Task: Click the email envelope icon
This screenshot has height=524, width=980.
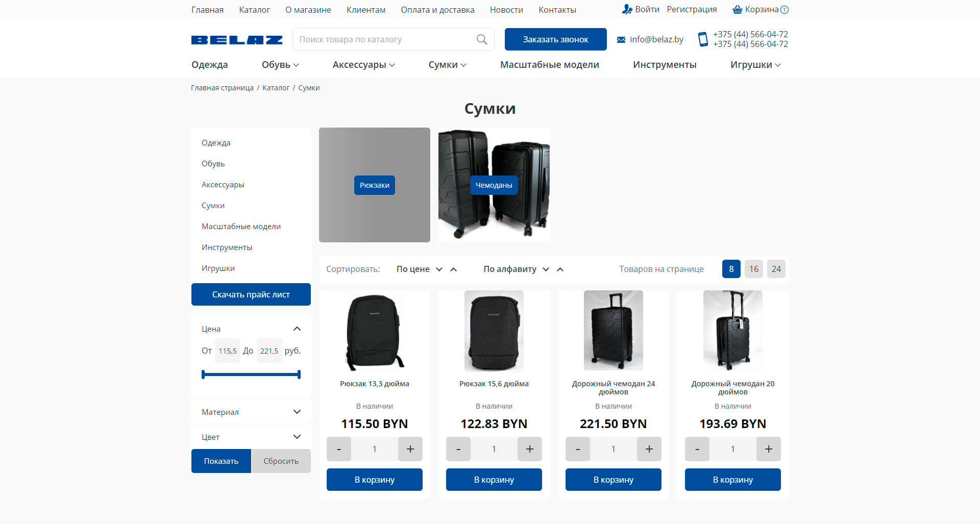Action: (621, 40)
